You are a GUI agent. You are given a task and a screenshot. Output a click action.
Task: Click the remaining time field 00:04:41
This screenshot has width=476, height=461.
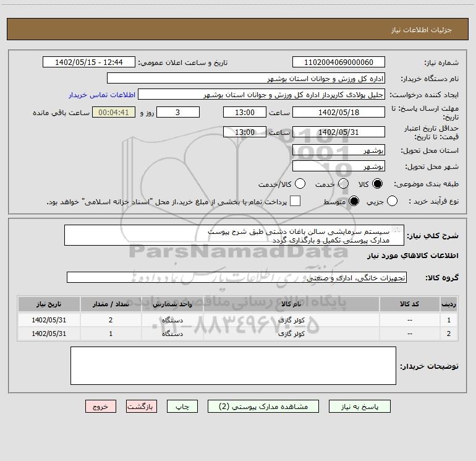point(114,112)
